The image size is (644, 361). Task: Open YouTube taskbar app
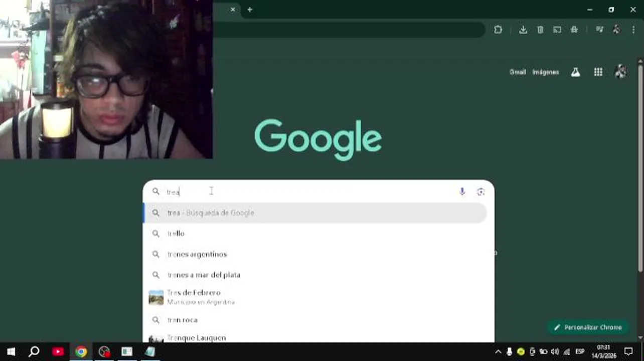58,351
